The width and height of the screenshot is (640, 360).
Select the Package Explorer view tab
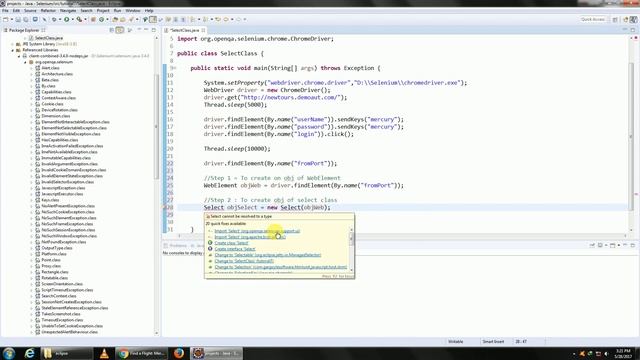24,30
